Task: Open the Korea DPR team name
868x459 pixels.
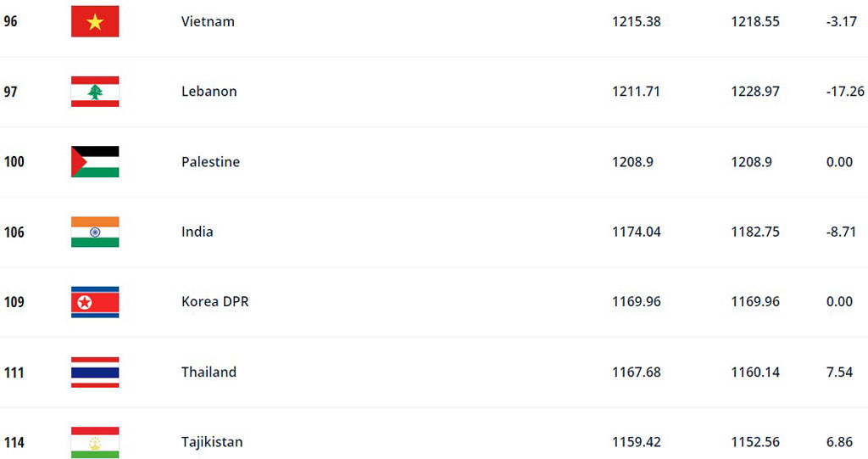Action: tap(215, 301)
